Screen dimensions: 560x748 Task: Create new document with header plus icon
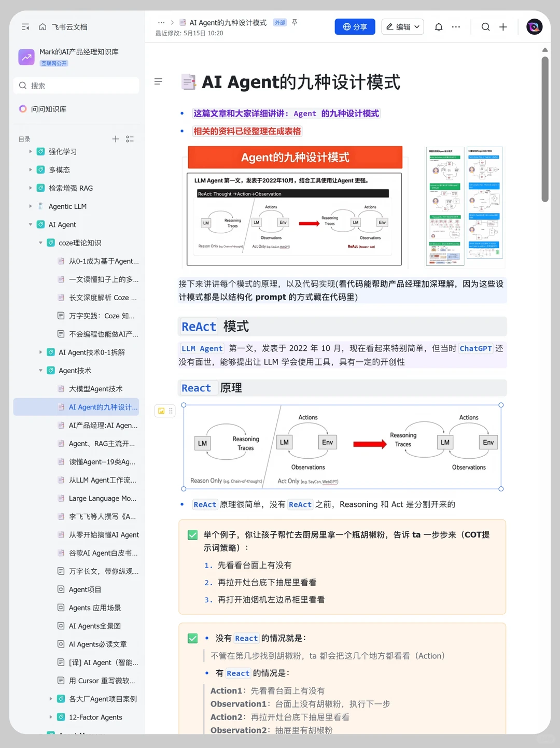(x=503, y=27)
